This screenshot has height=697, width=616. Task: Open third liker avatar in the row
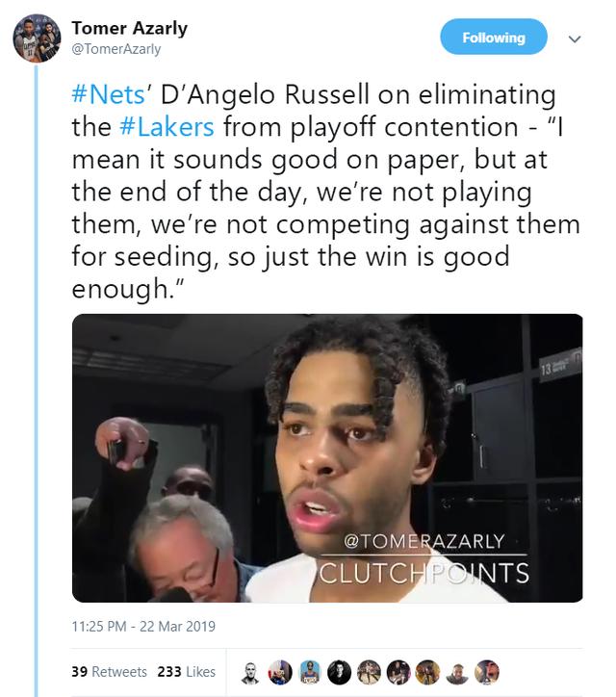(x=310, y=672)
